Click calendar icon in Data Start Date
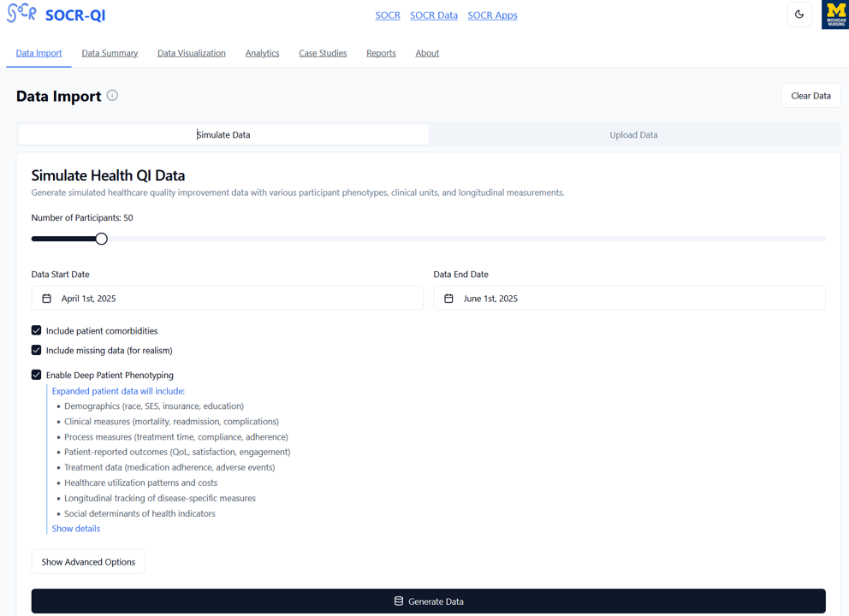The width and height of the screenshot is (849, 616). [x=47, y=299]
